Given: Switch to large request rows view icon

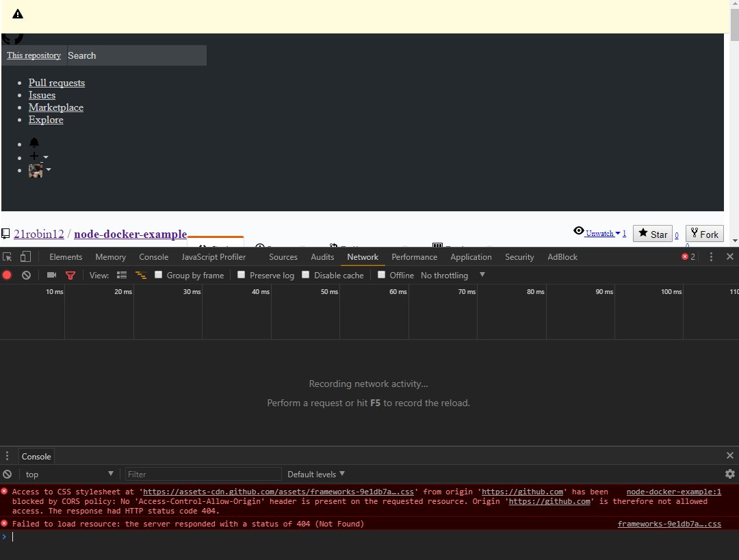Looking at the screenshot, I should [122, 275].
